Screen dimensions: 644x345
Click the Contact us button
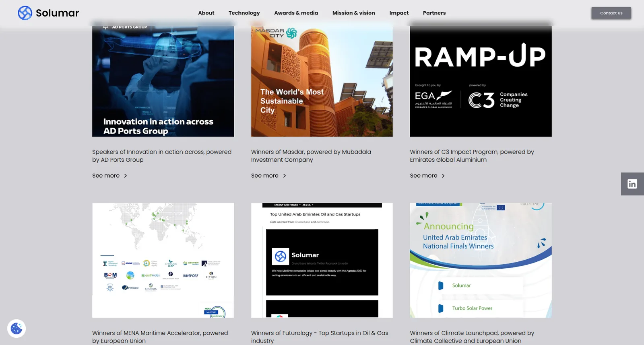(611, 13)
